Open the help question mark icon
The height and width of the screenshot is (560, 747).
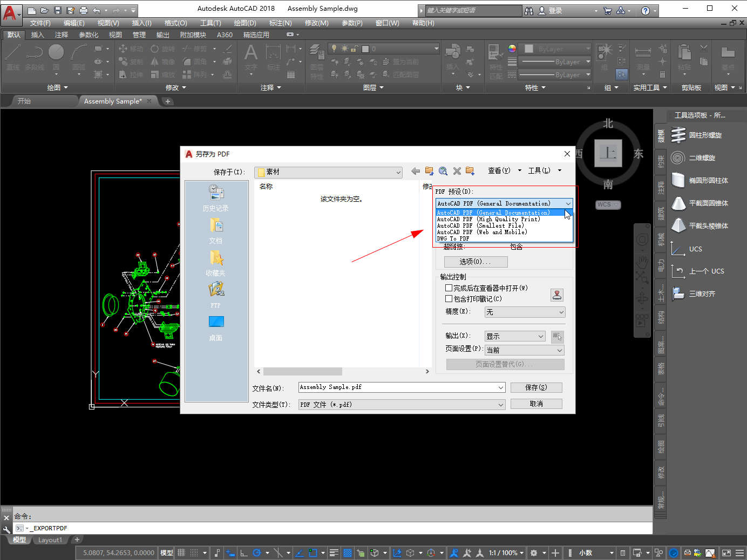click(x=646, y=10)
